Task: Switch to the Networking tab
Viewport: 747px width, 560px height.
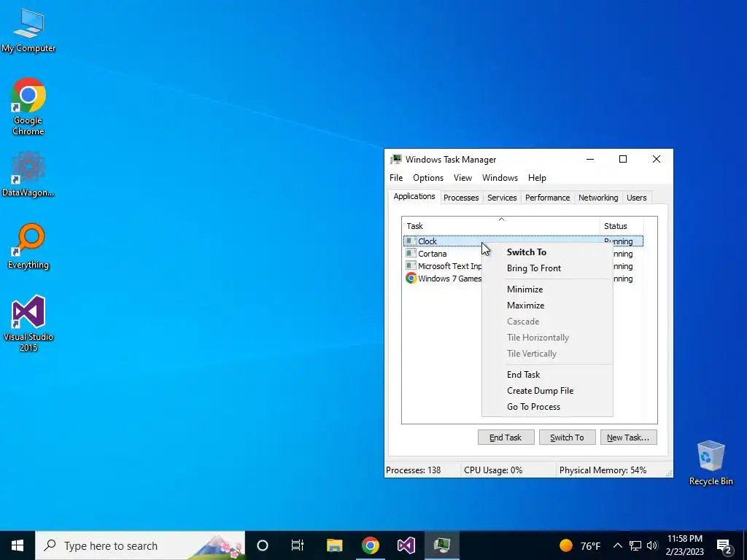Action: tap(598, 198)
